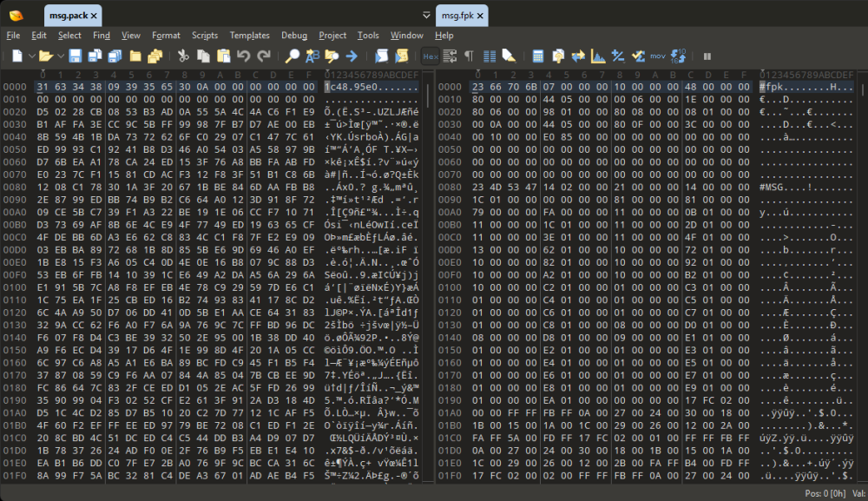Open Find with the magnifier icon
Viewport: 868px width, 501px height.
coord(293,56)
